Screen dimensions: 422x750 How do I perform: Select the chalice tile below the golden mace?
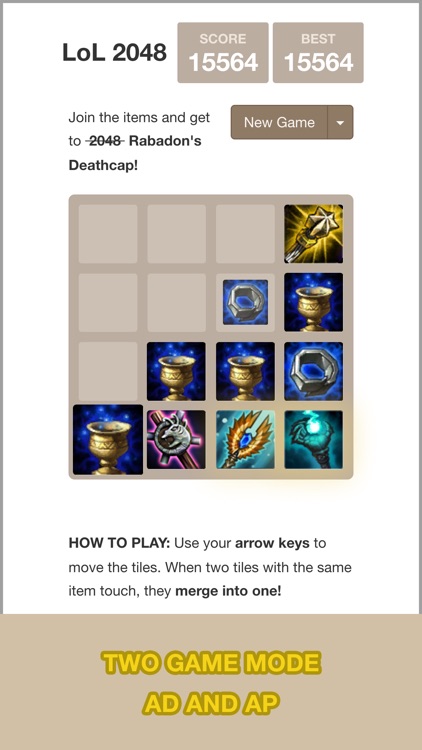(x=313, y=302)
